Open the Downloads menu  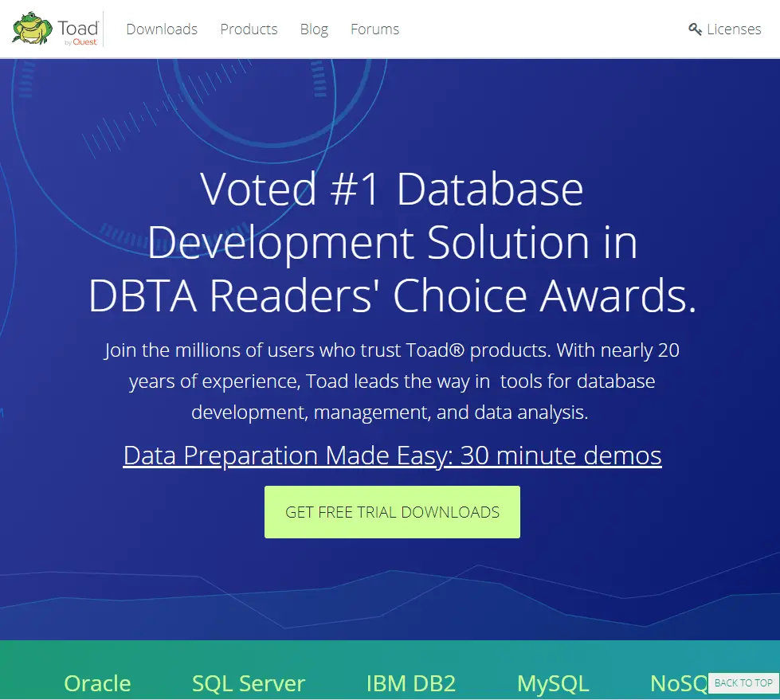coord(162,29)
